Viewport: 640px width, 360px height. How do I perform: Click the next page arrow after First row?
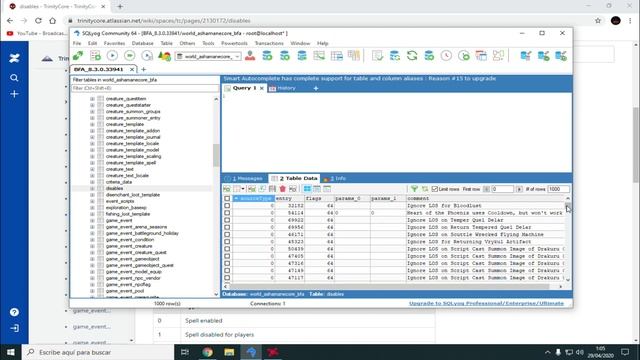tap(519, 189)
